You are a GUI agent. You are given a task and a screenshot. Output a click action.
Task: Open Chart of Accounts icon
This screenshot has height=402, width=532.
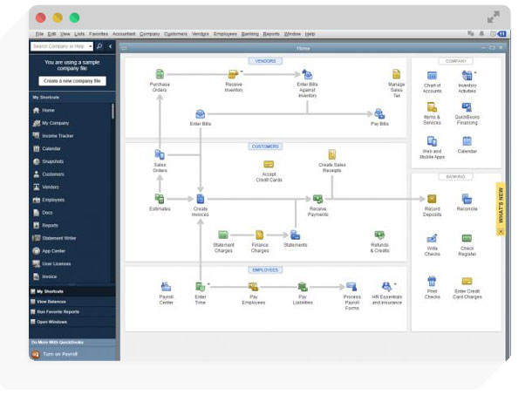pyautogui.click(x=432, y=75)
